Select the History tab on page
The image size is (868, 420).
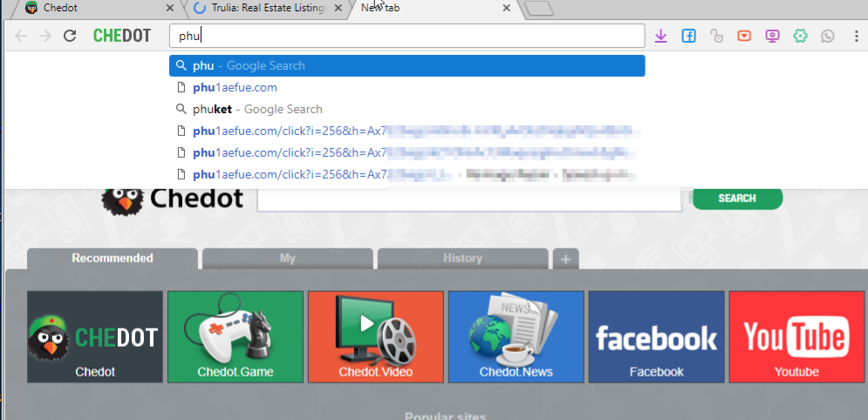(x=462, y=259)
